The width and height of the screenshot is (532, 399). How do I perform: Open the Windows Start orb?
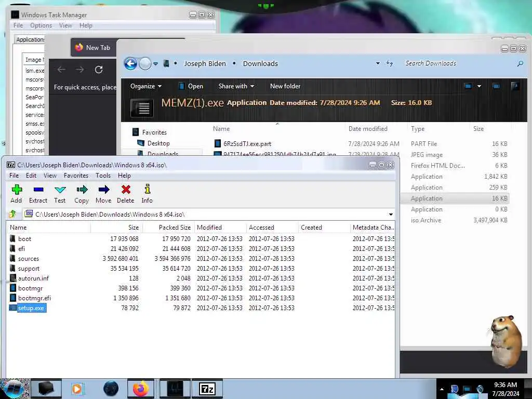tap(14, 389)
